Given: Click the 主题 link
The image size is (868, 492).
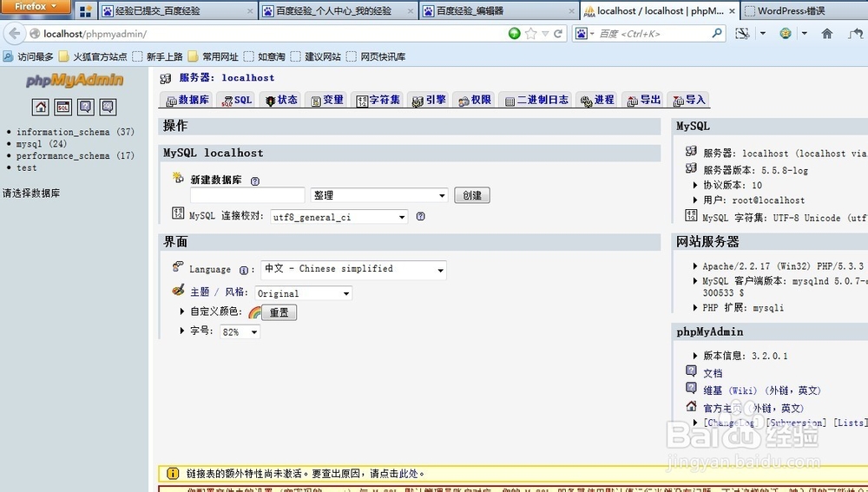Looking at the screenshot, I should click(x=200, y=292).
